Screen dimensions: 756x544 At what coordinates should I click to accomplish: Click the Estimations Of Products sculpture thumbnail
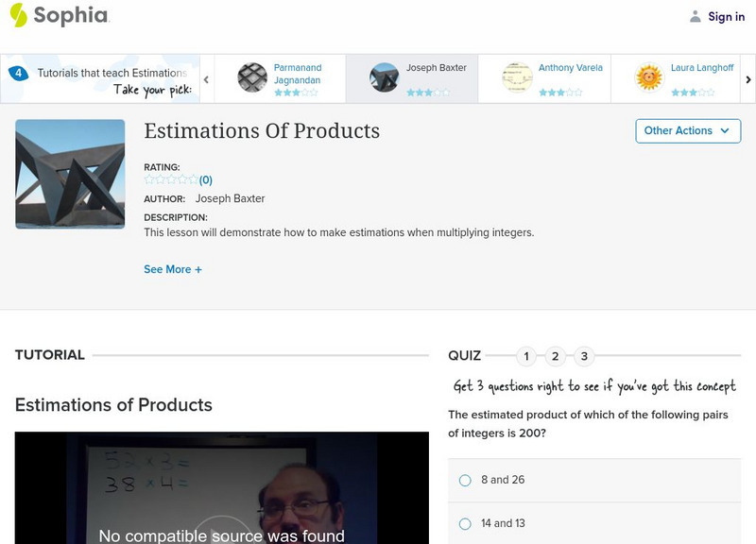click(x=70, y=174)
